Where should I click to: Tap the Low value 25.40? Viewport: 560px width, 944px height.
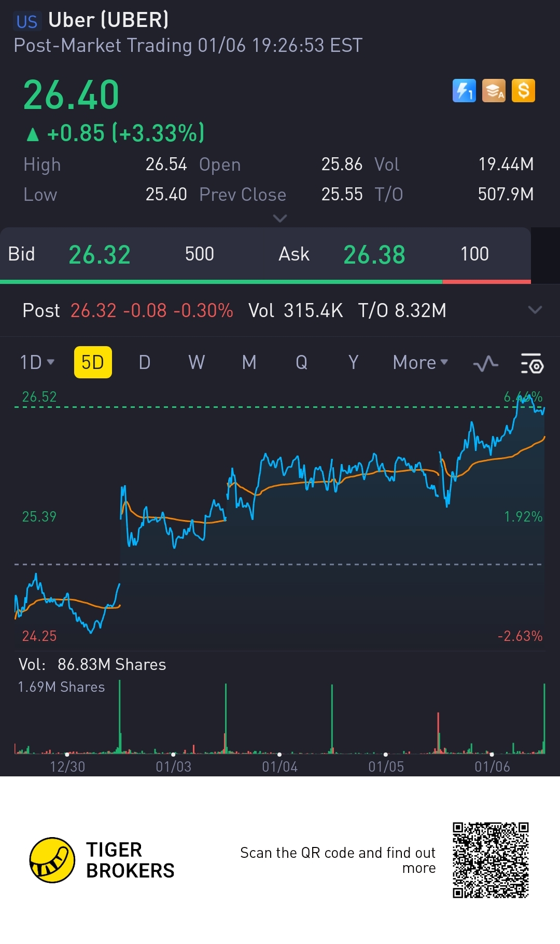(166, 195)
